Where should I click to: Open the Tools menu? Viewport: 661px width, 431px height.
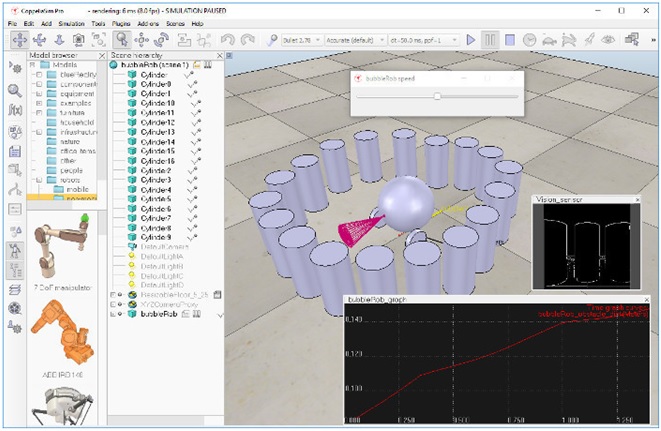coord(98,24)
